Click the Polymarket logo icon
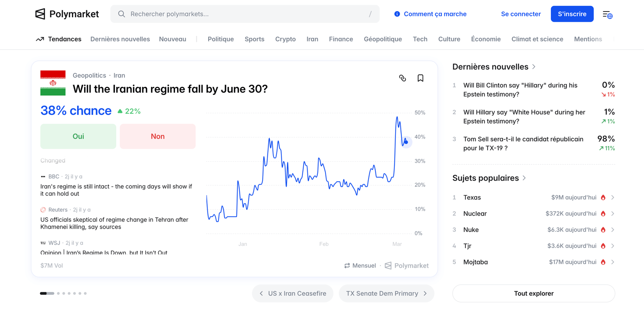The width and height of the screenshot is (644, 310). click(40, 14)
